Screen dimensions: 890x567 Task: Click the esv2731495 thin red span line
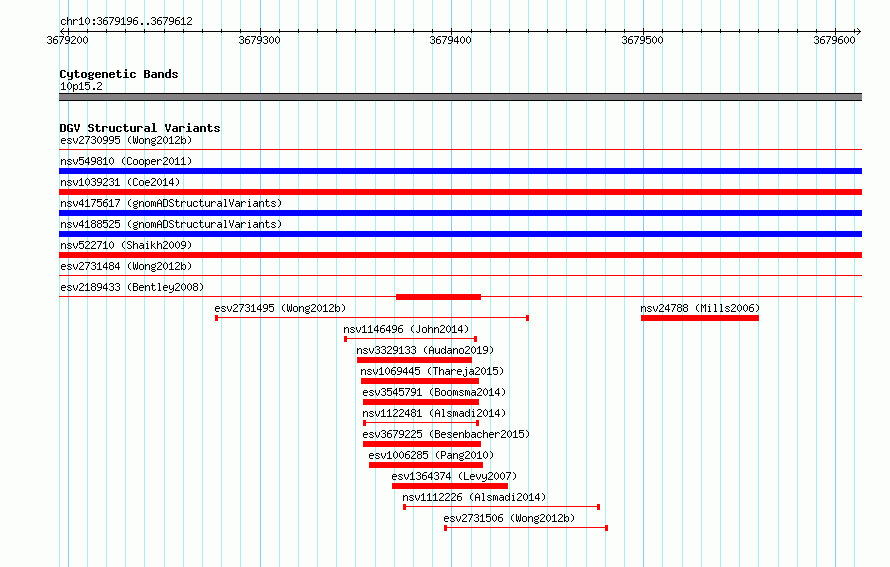click(372, 318)
